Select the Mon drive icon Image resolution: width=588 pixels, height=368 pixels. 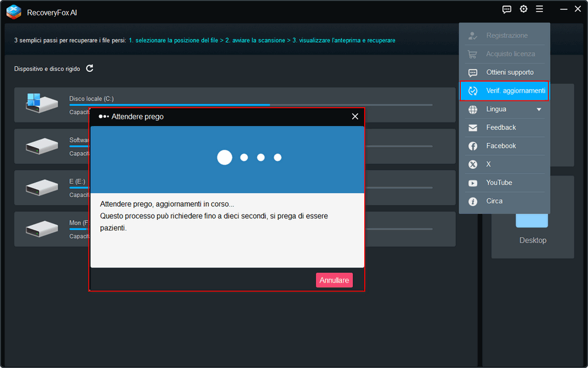click(42, 229)
